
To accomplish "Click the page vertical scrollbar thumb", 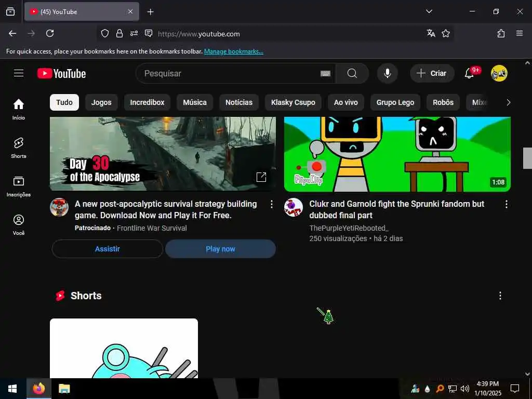I will [527, 158].
